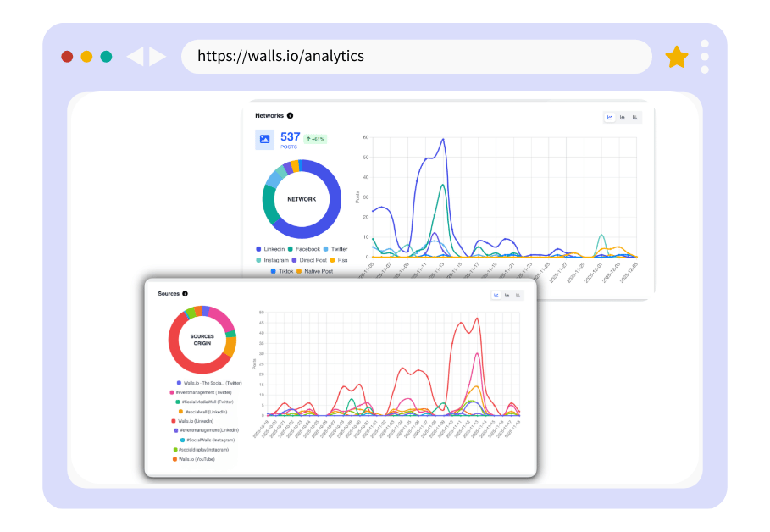This screenshot has width=770, height=532.
Task: Expand the #SocialWalls (Instagram) legend entry
Action: 210,441
